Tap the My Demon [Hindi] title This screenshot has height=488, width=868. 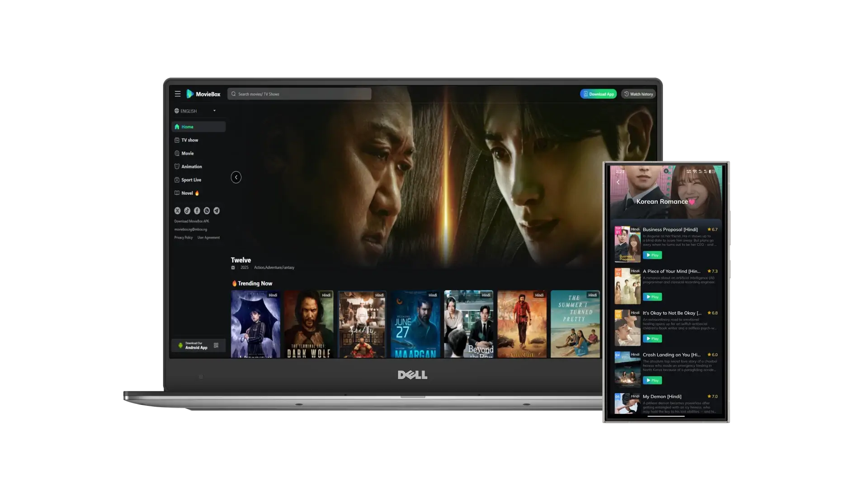[662, 397]
